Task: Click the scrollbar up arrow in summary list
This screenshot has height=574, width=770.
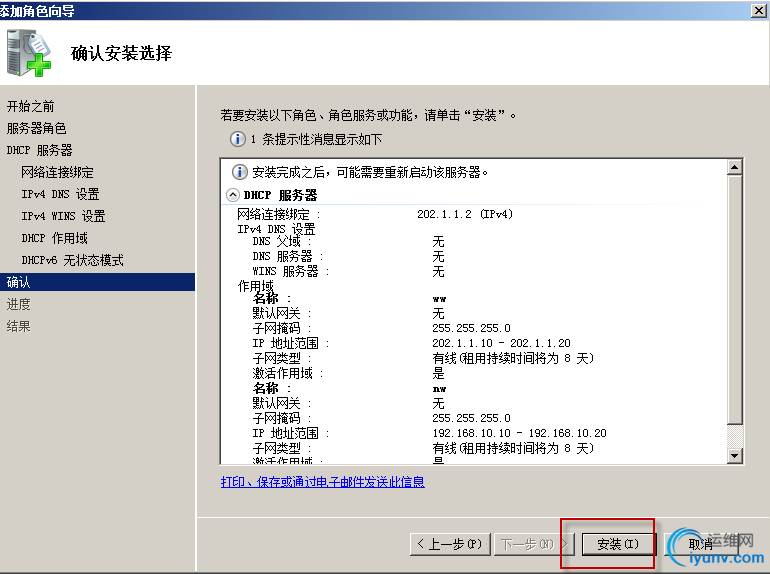Action: 735,167
